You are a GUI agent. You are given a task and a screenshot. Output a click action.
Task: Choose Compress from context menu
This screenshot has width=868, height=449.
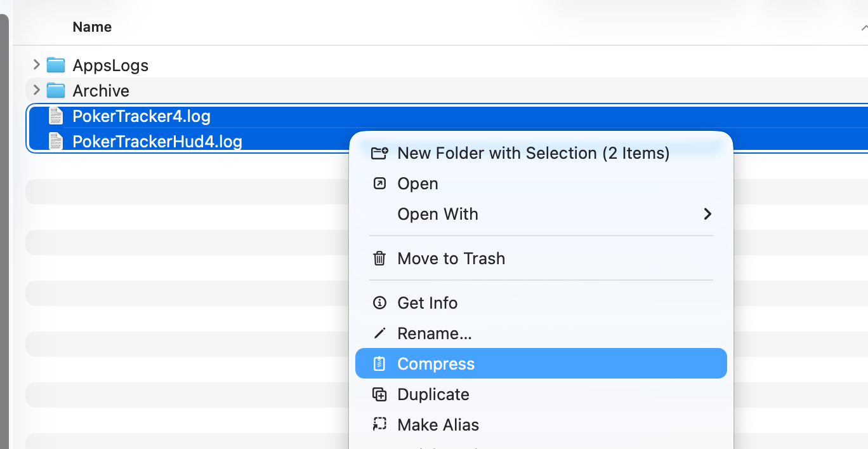tap(541, 363)
